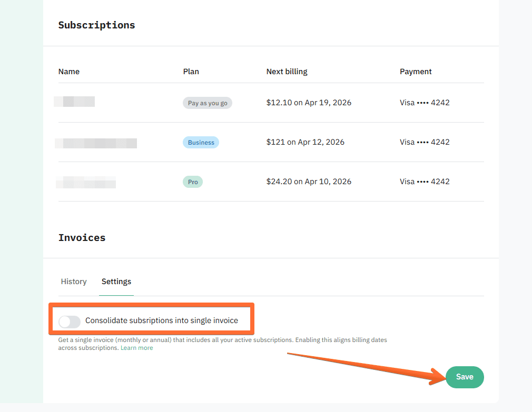532x412 pixels.
Task: Click the Visa card for the Pro subscription
Action: [425, 181]
